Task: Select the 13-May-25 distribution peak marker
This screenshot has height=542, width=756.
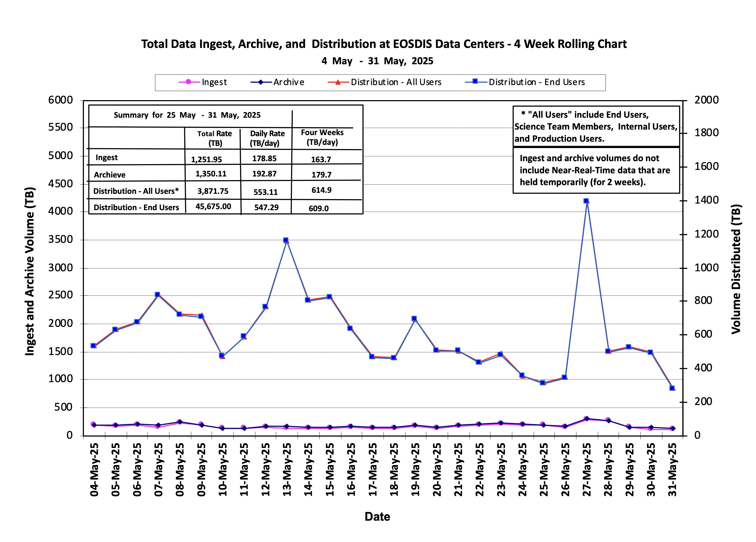Action: click(x=286, y=240)
